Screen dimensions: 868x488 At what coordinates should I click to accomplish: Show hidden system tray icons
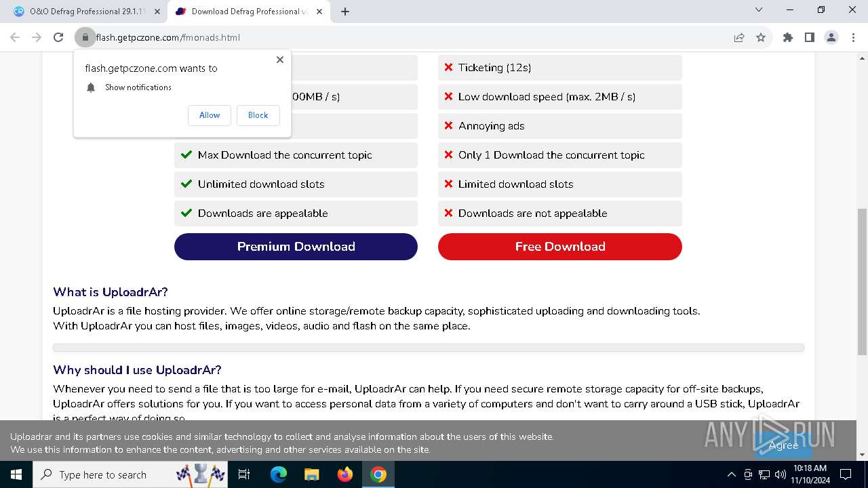click(731, 474)
